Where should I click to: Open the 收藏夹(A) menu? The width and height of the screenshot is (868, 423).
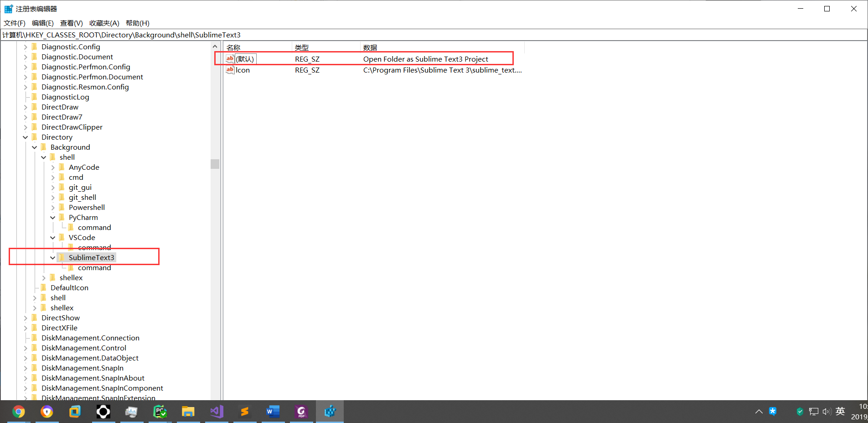104,23
